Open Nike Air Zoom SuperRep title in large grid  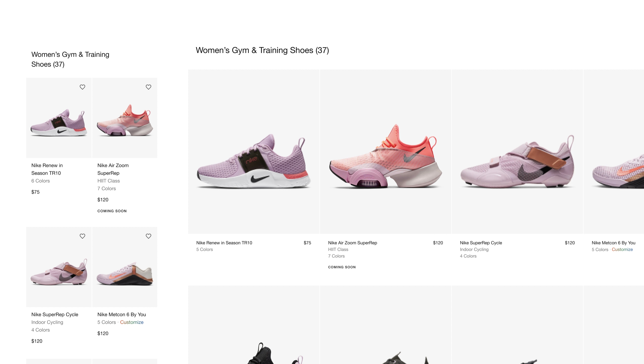tap(352, 243)
